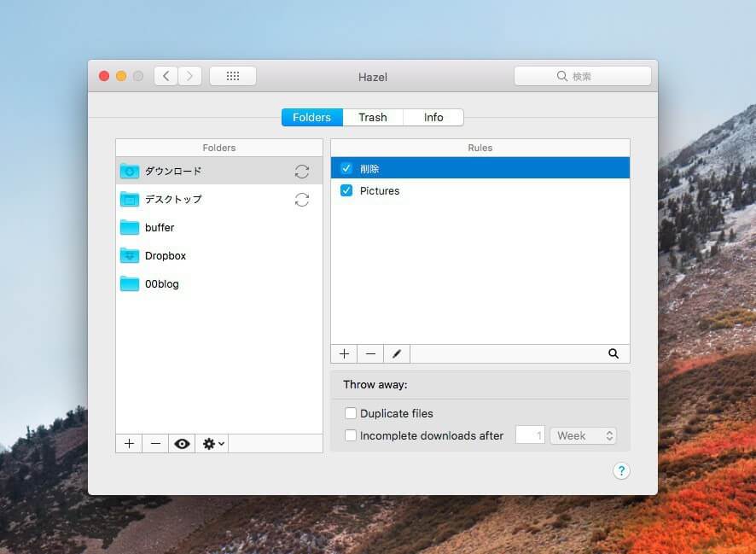This screenshot has width=756, height=554.
Task: Show all preferences grid button
Action: (233, 76)
